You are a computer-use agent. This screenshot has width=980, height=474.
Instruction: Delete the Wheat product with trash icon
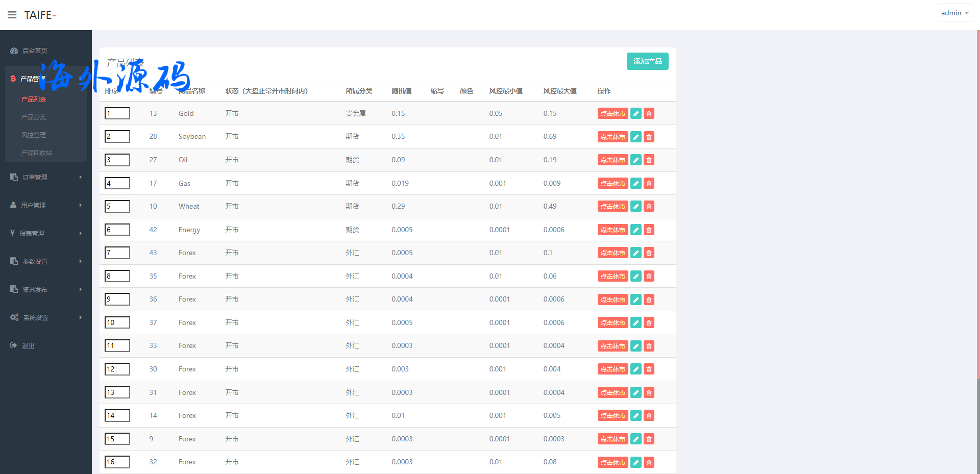coord(649,207)
